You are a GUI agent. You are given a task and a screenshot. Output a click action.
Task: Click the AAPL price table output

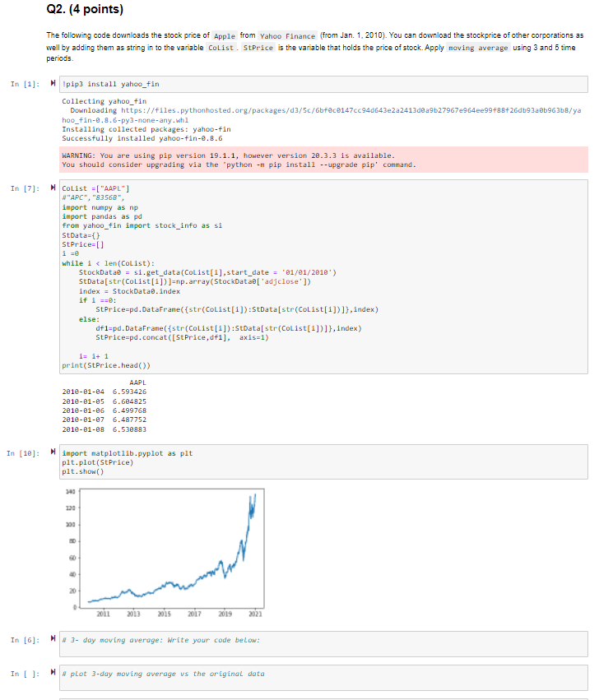coord(104,406)
